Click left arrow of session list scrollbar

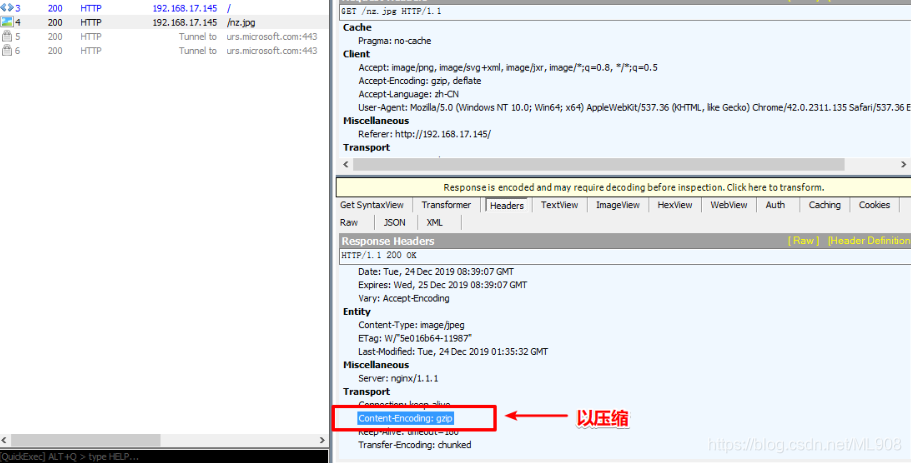pos(5,440)
